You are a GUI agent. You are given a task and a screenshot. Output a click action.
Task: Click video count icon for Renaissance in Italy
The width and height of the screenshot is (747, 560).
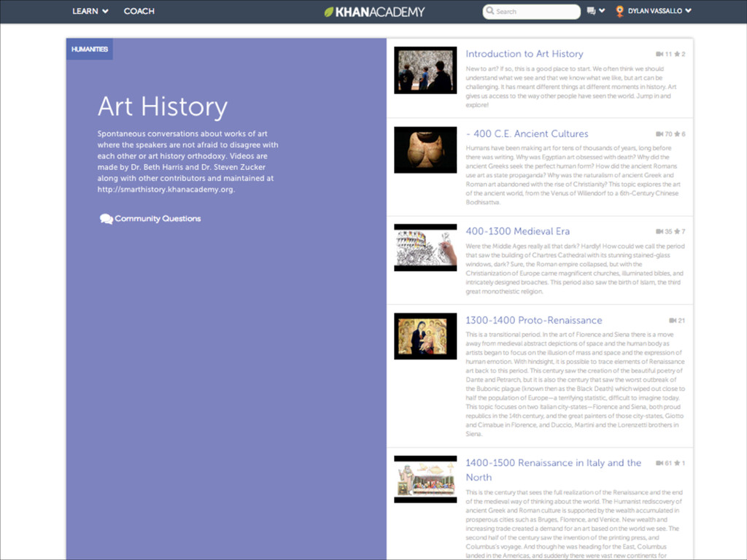[659, 463]
